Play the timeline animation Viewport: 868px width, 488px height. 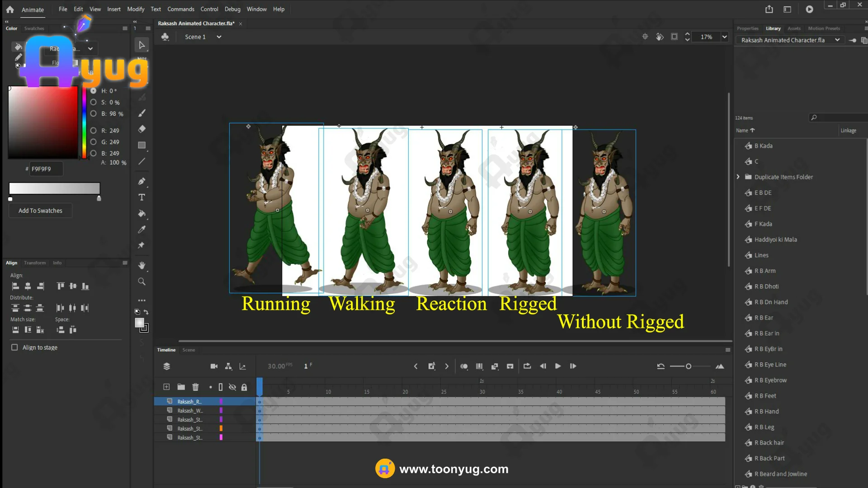558,366
